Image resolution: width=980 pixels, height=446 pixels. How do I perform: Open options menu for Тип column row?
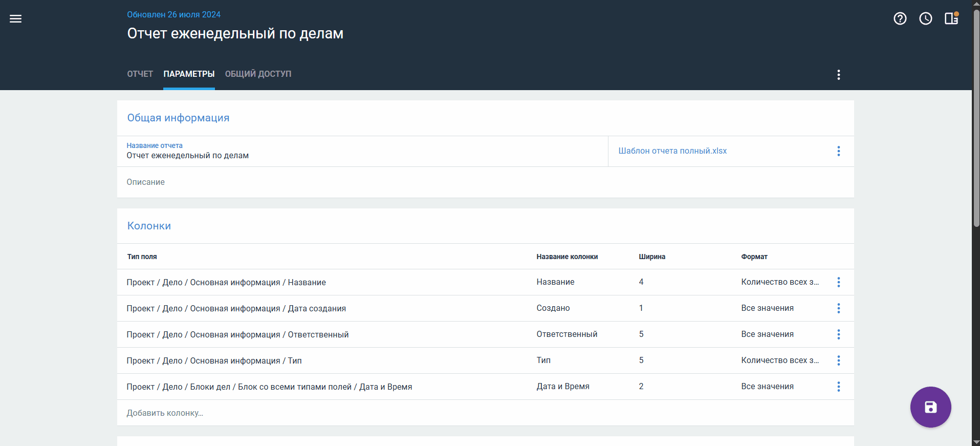[x=838, y=360]
